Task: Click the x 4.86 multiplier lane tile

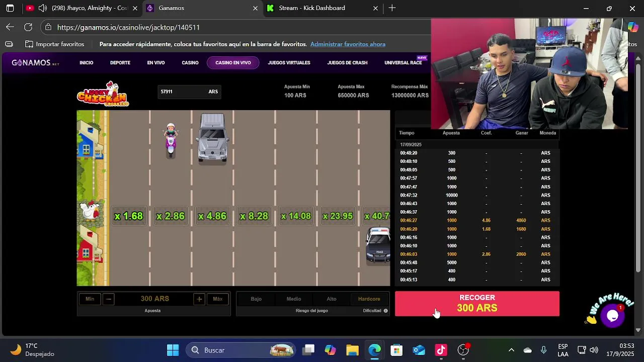Action: tap(212, 216)
